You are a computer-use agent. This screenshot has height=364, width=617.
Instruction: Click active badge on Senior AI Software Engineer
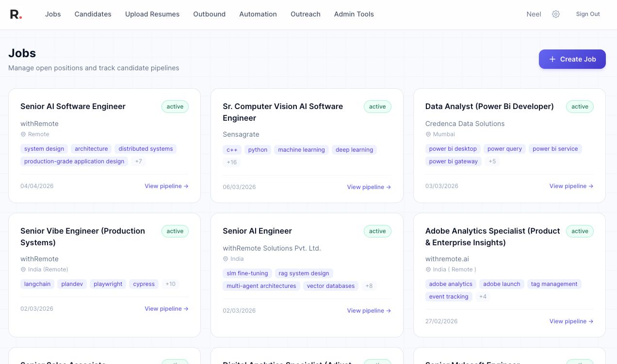click(x=175, y=107)
